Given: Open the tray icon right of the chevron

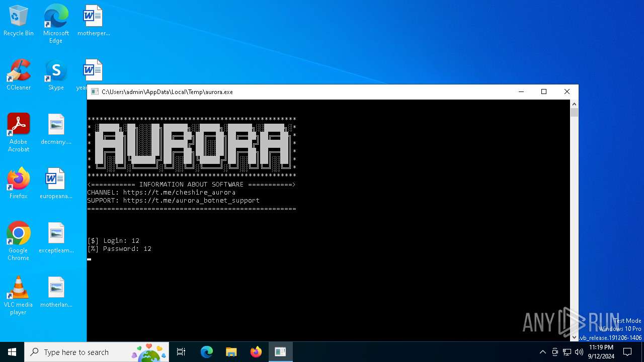Looking at the screenshot, I should 555,352.
